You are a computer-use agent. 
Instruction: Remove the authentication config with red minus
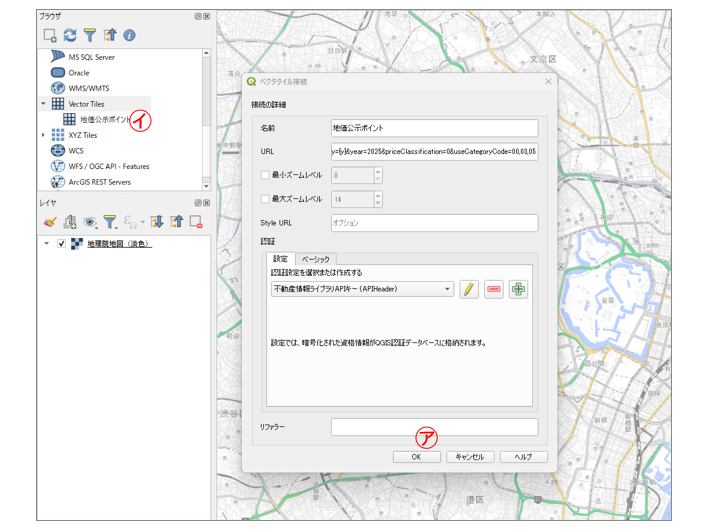click(x=493, y=289)
